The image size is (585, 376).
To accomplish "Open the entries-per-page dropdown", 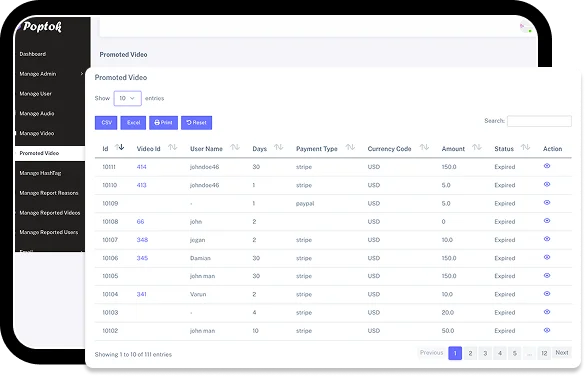I will [x=127, y=98].
